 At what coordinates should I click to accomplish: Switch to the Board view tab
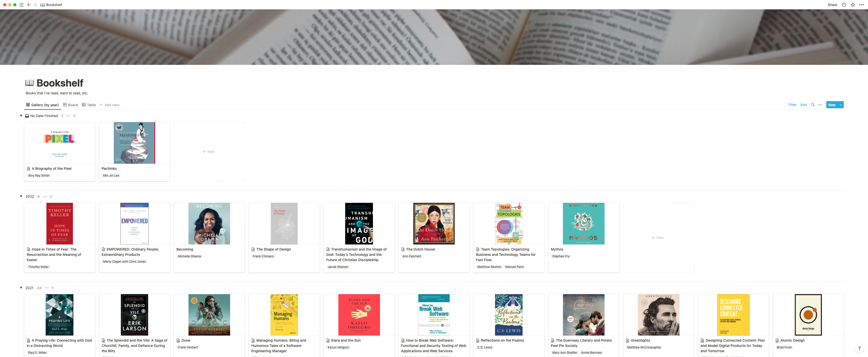click(70, 105)
